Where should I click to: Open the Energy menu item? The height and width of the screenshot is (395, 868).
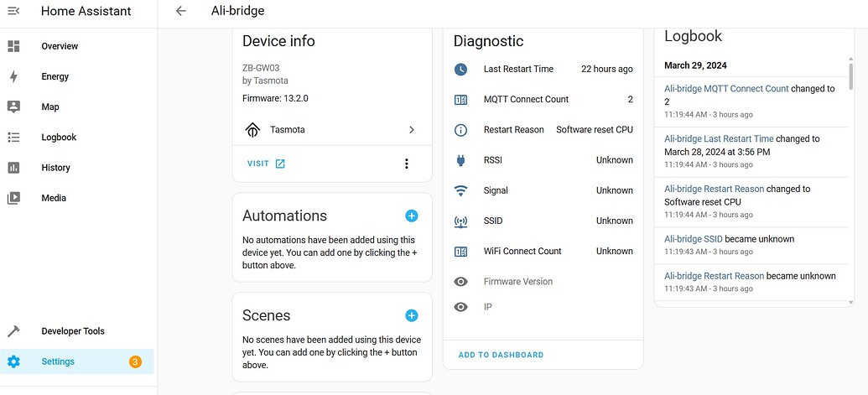pyautogui.click(x=77, y=76)
